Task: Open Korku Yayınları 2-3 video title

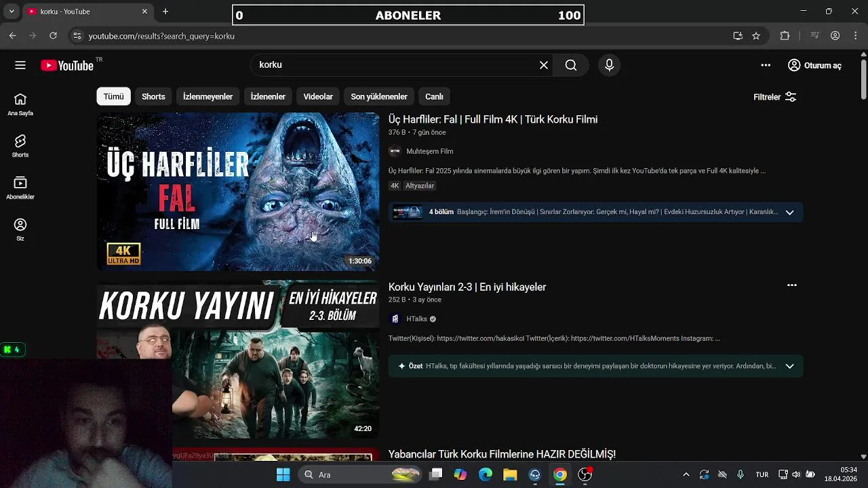Action: point(467,287)
